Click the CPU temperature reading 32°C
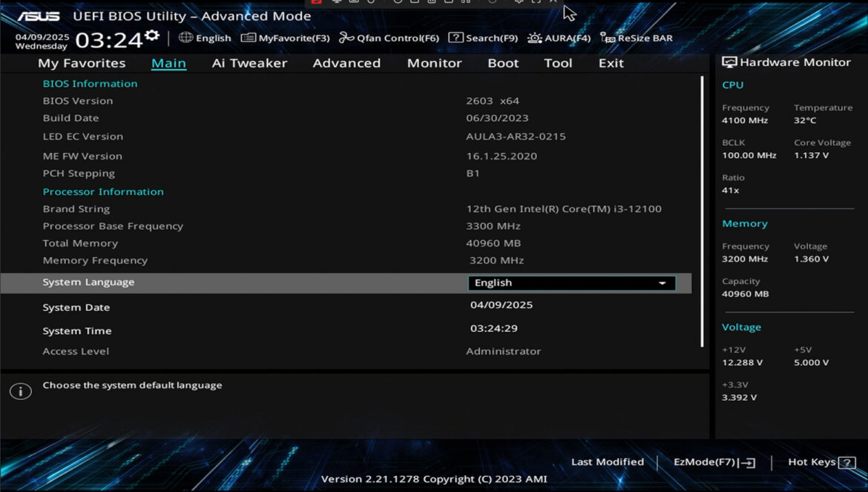Viewport: 868px width, 492px height. pyautogui.click(x=805, y=121)
